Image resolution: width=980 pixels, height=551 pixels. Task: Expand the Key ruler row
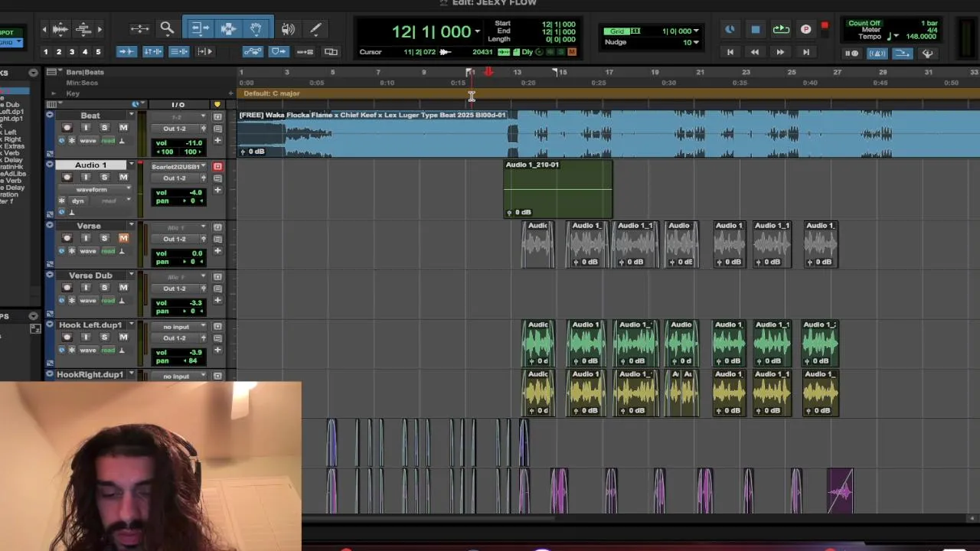[53, 93]
